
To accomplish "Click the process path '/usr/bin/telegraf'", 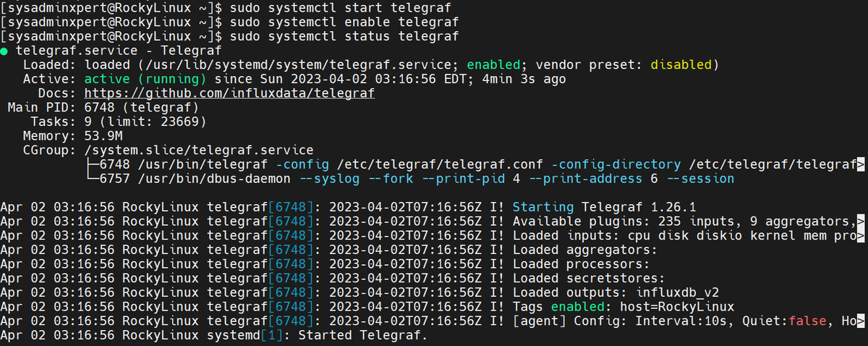I will (204, 165).
